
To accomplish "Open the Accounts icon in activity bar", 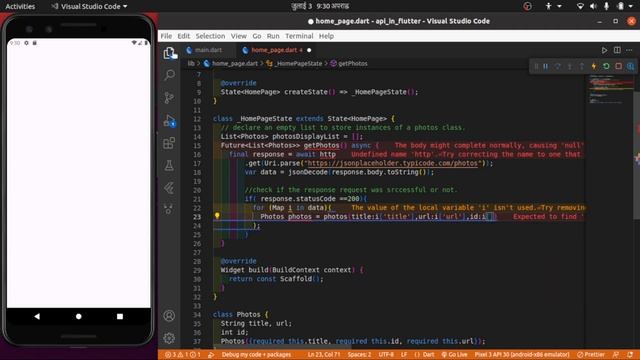I will point(169,316).
